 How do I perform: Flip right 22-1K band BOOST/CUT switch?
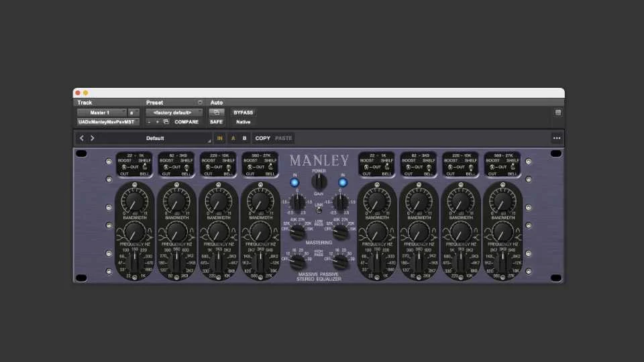pos(366,167)
